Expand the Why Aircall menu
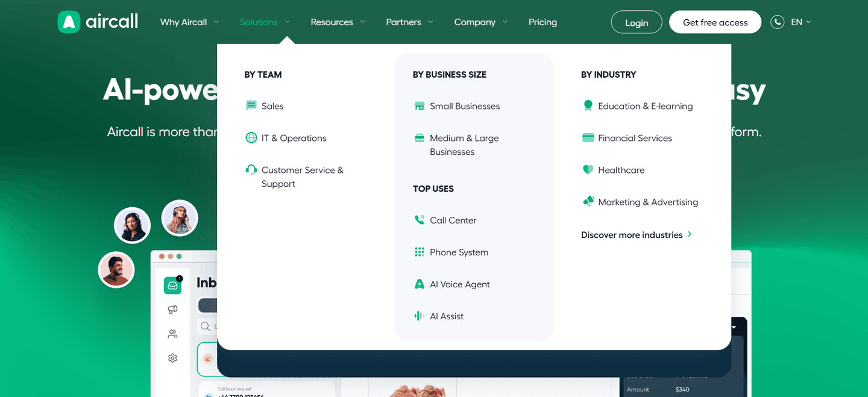This screenshot has width=868, height=397. [x=190, y=22]
